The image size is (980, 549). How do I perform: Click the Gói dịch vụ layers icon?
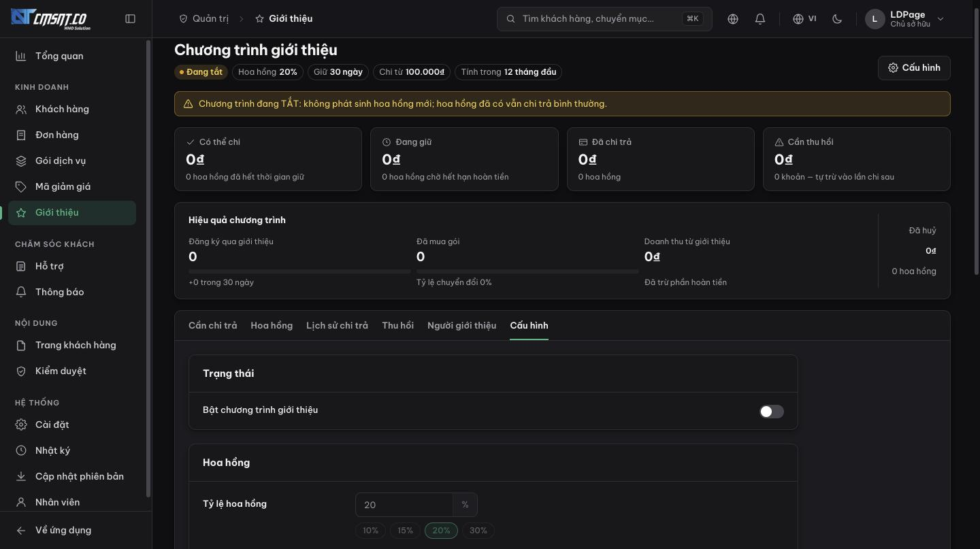[x=21, y=161]
